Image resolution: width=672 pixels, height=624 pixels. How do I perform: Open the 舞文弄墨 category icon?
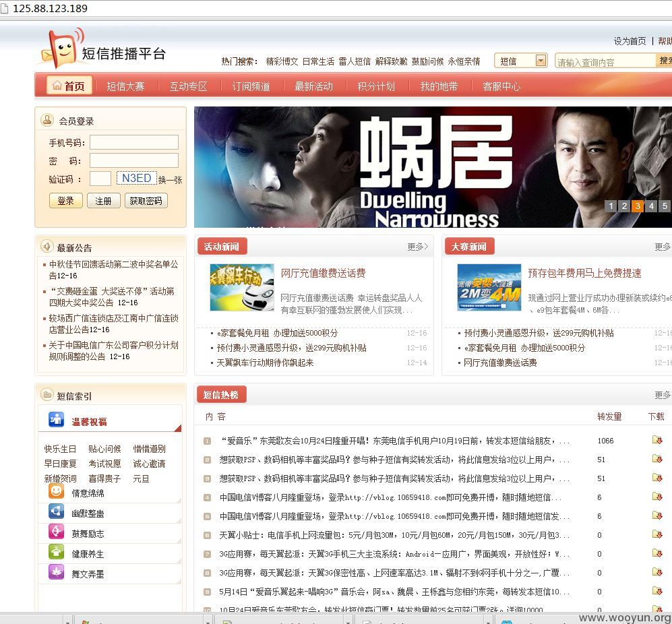click(56, 572)
